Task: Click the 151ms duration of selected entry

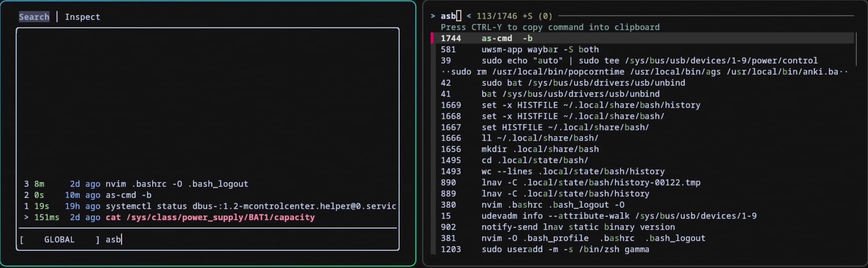Action: coord(46,217)
